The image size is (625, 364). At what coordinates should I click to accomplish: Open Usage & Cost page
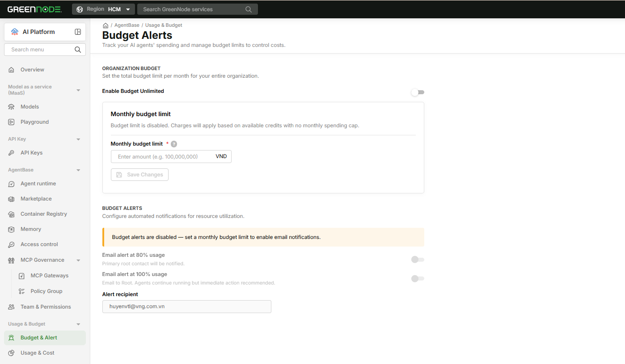tap(45, 353)
